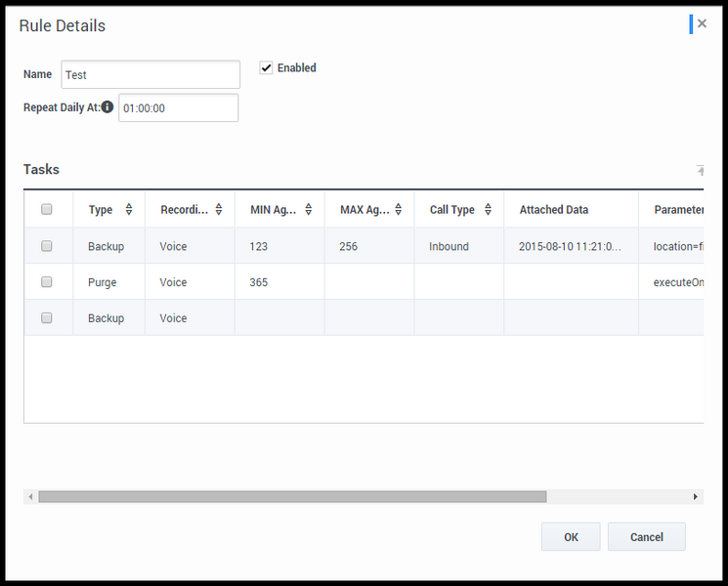Close the Rule Details dialog with X
The width and height of the screenshot is (728, 586).
click(702, 23)
